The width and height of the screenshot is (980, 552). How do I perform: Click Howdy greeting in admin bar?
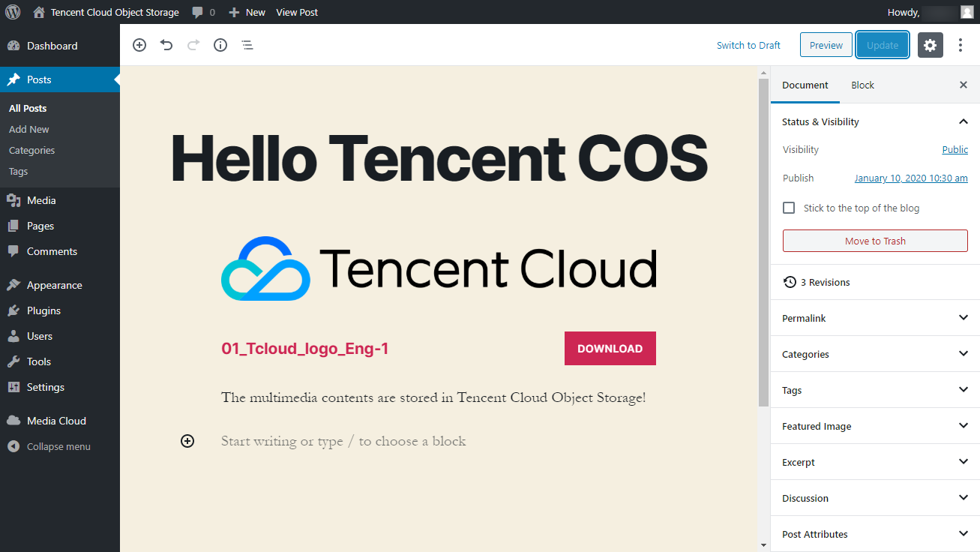(x=904, y=12)
